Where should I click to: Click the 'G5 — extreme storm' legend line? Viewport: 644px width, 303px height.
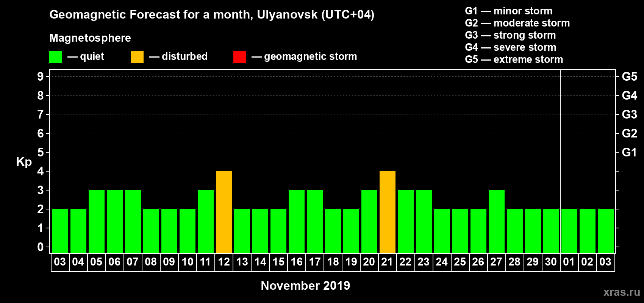[x=514, y=59]
